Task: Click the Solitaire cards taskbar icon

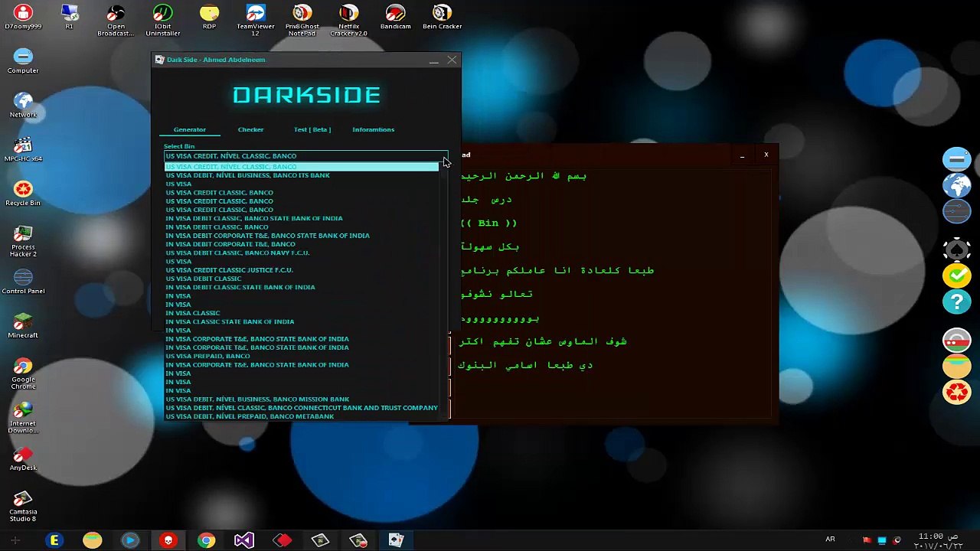Action: pos(396,541)
